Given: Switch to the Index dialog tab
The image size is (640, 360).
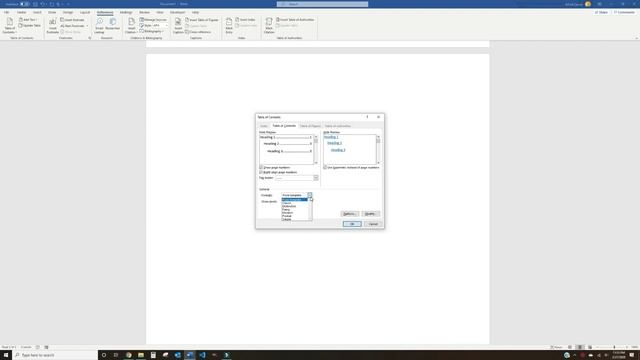Looking at the screenshot, I should pyautogui.click(x=264, y=126).
